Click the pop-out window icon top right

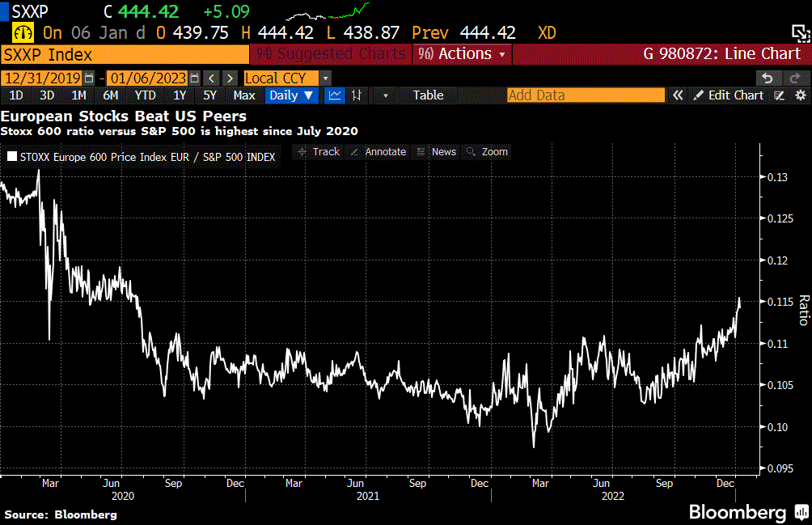pos(801,34)
